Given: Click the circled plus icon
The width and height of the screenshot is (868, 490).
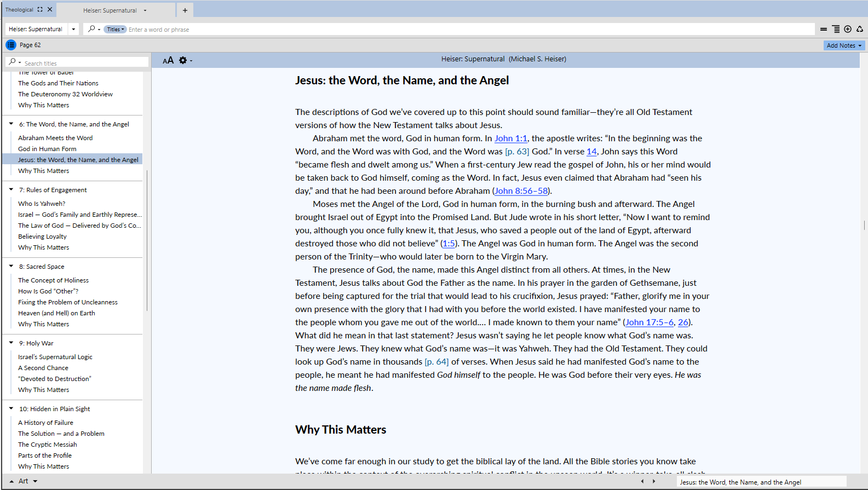Looking at the screenshot, I should (848, 29).
